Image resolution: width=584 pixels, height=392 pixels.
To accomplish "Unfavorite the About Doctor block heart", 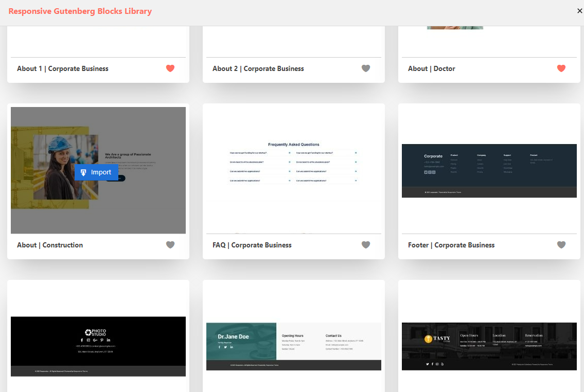I will [x=561, y=68].
